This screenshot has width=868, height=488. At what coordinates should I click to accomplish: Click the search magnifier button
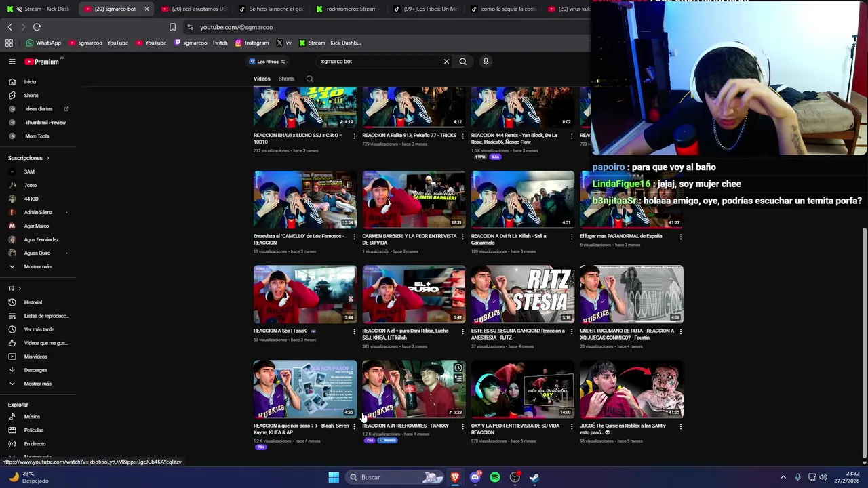pos(462,62)
